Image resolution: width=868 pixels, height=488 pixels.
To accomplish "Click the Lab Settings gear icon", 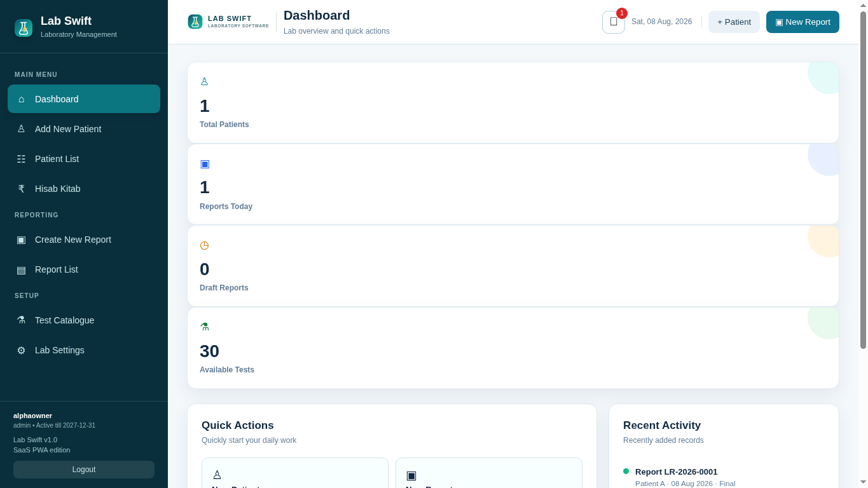I will click(21, 350).
